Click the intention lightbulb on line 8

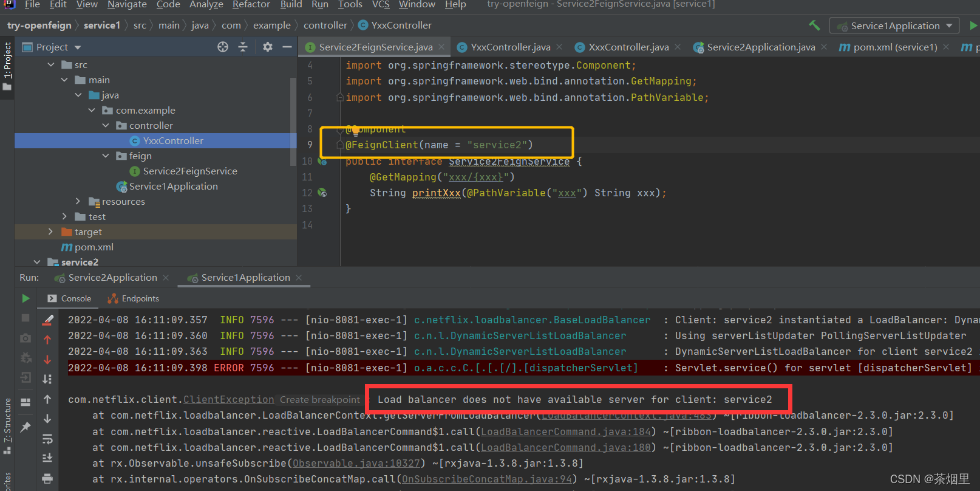pyautogui.click(x=355, y=129)
